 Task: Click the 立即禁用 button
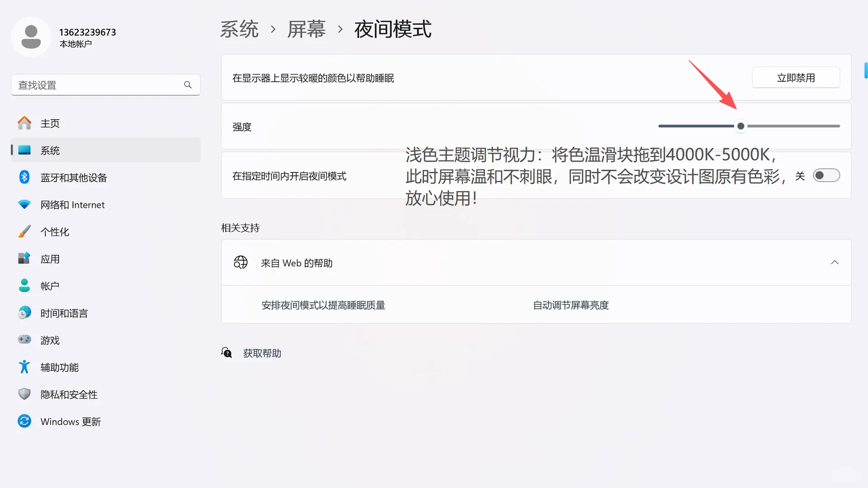pyautogui.click(x=796, y=77)
